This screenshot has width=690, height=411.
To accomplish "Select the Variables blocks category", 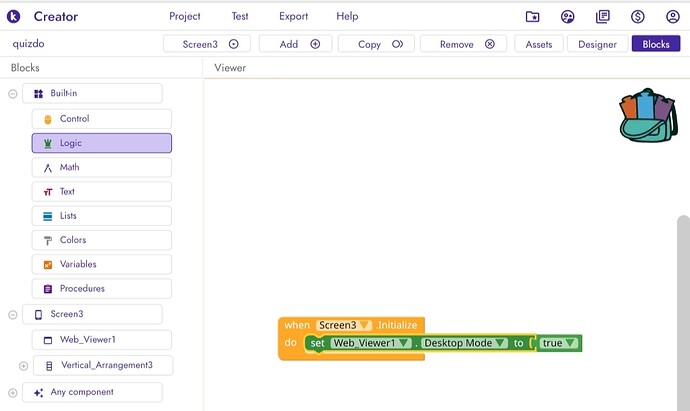I will [x=102, y=264].
